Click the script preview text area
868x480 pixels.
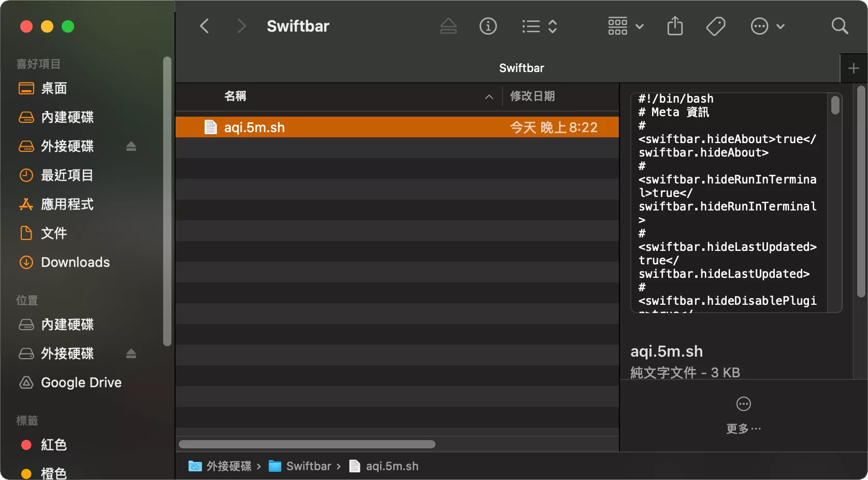[x=728, y=203]
